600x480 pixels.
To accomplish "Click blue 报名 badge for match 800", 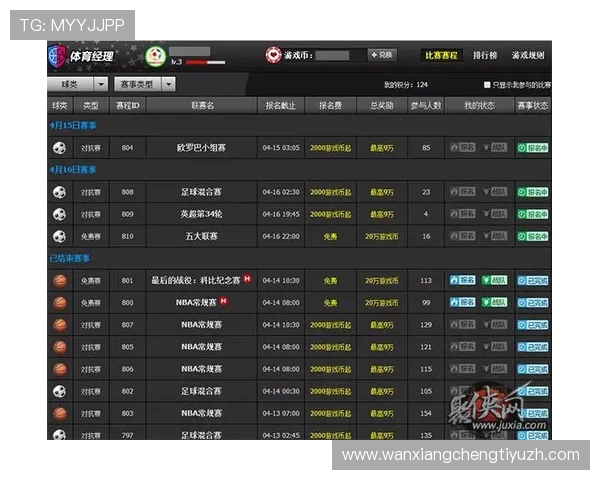I will click(463, 302).
